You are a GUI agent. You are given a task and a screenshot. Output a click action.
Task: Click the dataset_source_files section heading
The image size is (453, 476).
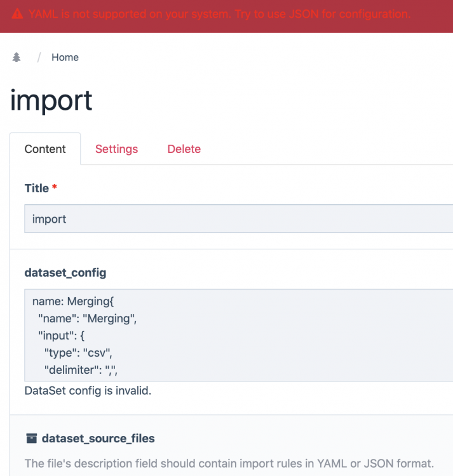[98, 439]
